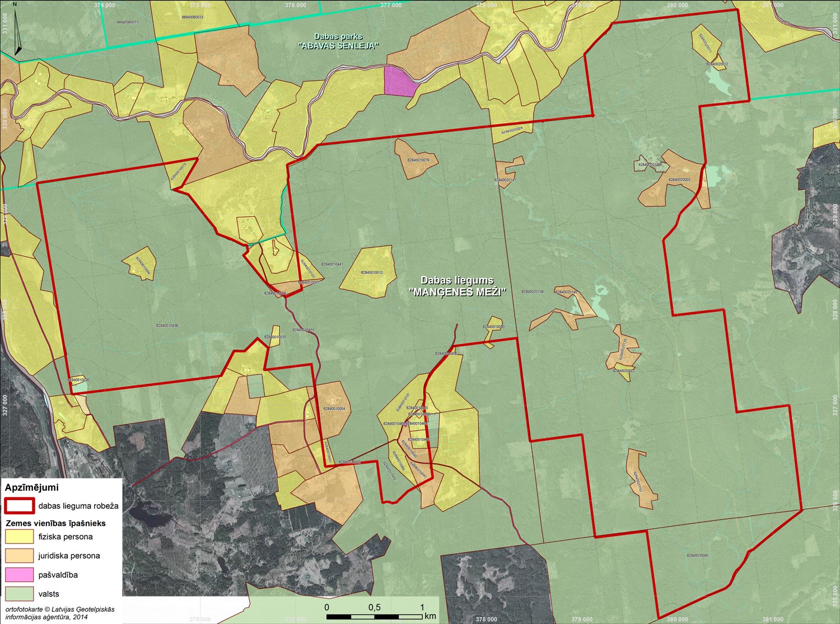Click the kilometre scale bar
The height and width of the screenshot is (624, 840).
tap(374, 616)
